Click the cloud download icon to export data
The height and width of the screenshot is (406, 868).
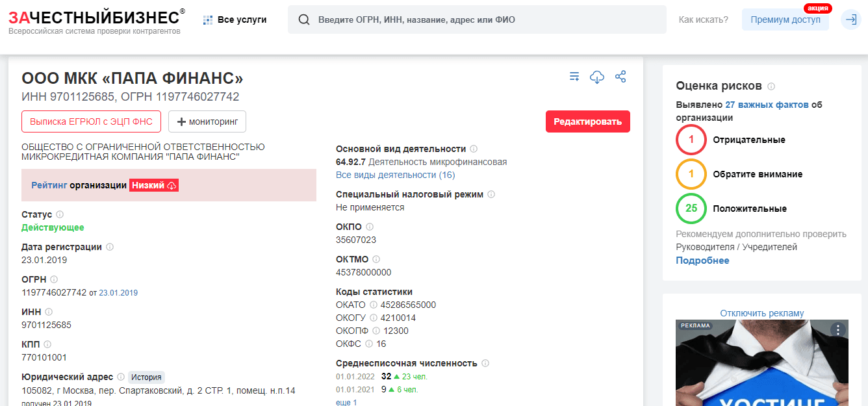click(x=597, y=76)
